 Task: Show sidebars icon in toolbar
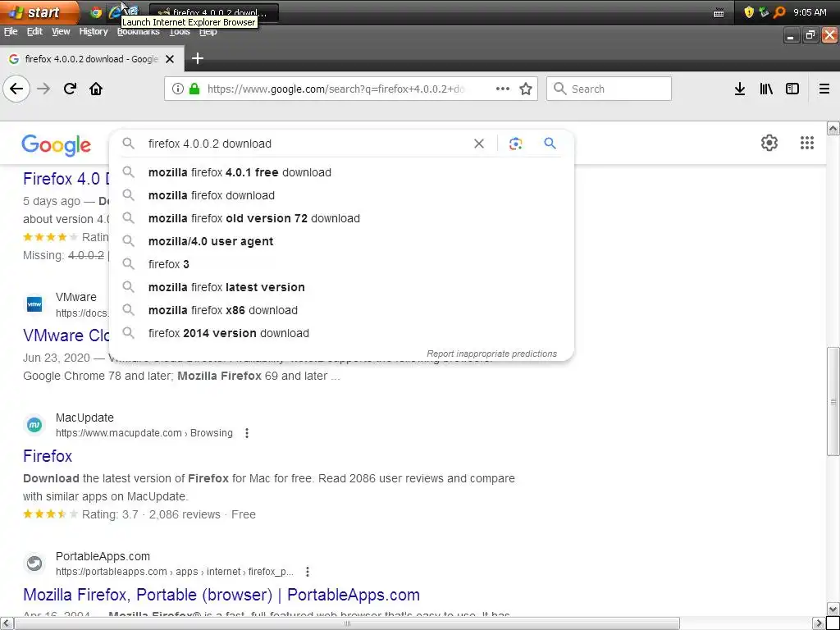792,89
